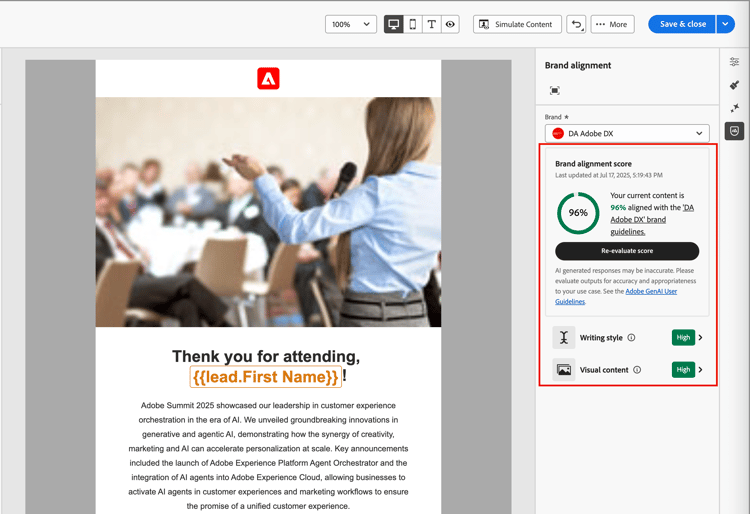Click the expand panel icon under Brand alignment
This screenshot has width=750, height=514.
[x=555, y=90]
